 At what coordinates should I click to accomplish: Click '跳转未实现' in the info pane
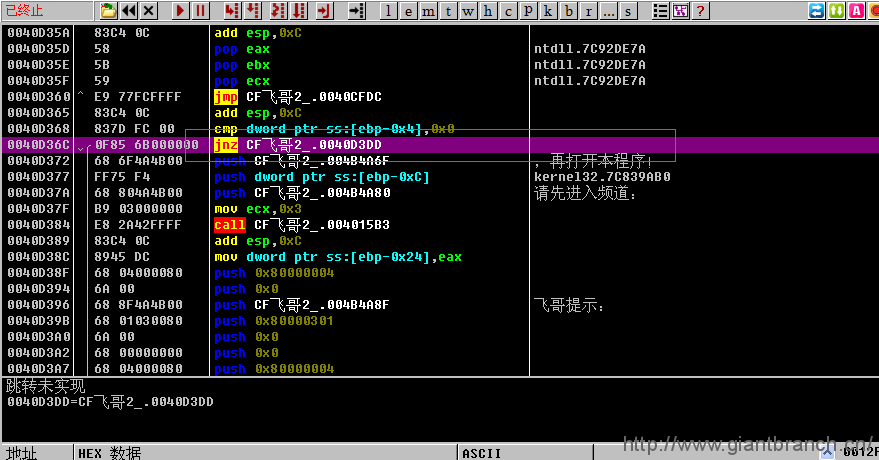[x=45, y=386]
